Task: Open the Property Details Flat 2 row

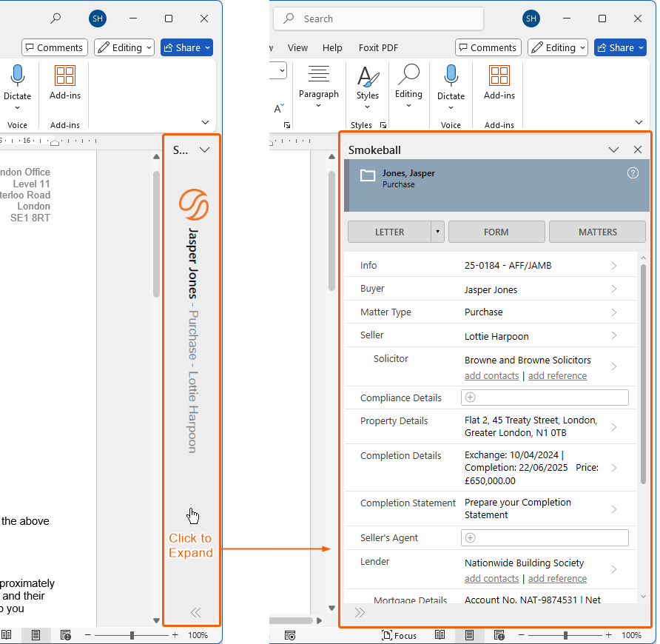Action: click(491, 426)
